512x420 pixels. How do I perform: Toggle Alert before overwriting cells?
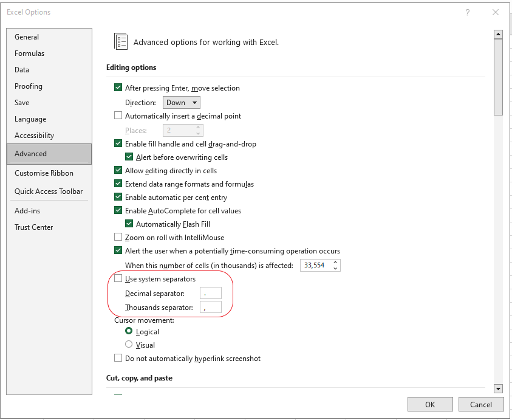[129, 157]
